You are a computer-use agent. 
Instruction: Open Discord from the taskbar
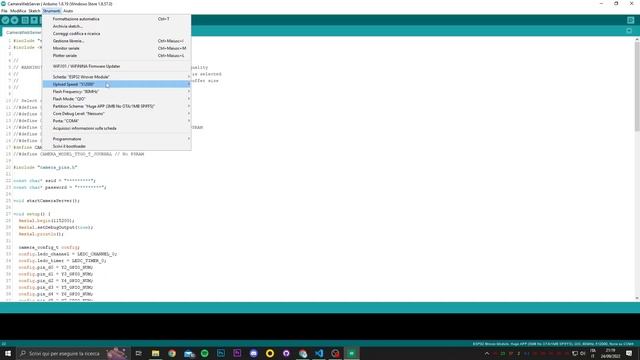coord(253,353)
